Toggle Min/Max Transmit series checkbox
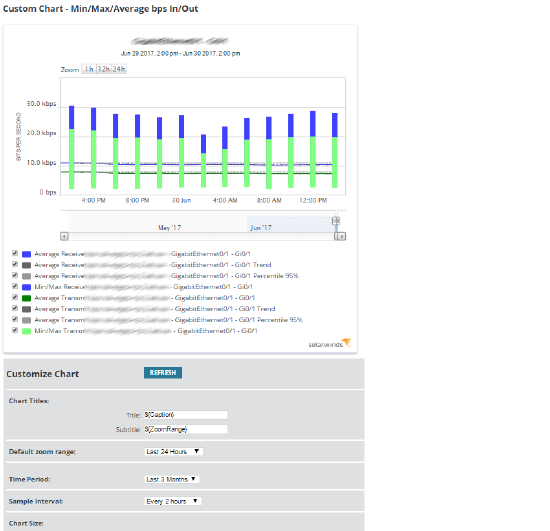 [x=15, y=330]
